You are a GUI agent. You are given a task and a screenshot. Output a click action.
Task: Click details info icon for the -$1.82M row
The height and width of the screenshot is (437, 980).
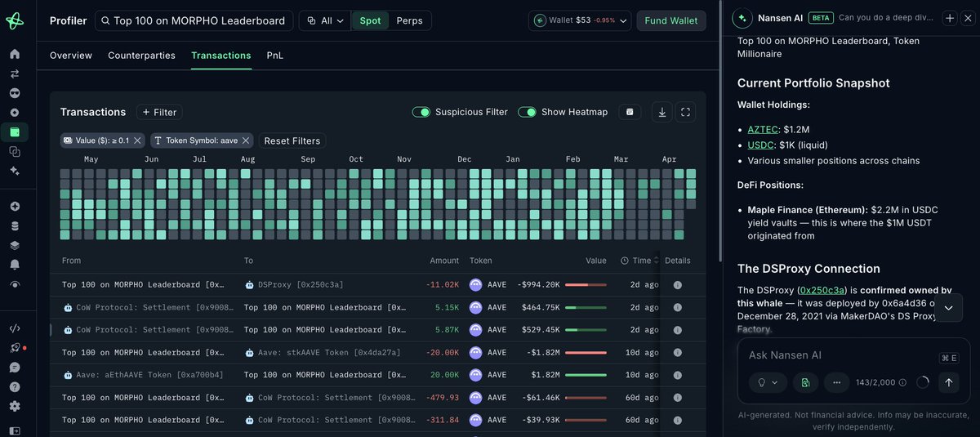pyautogui.click(x=677, y=353)
